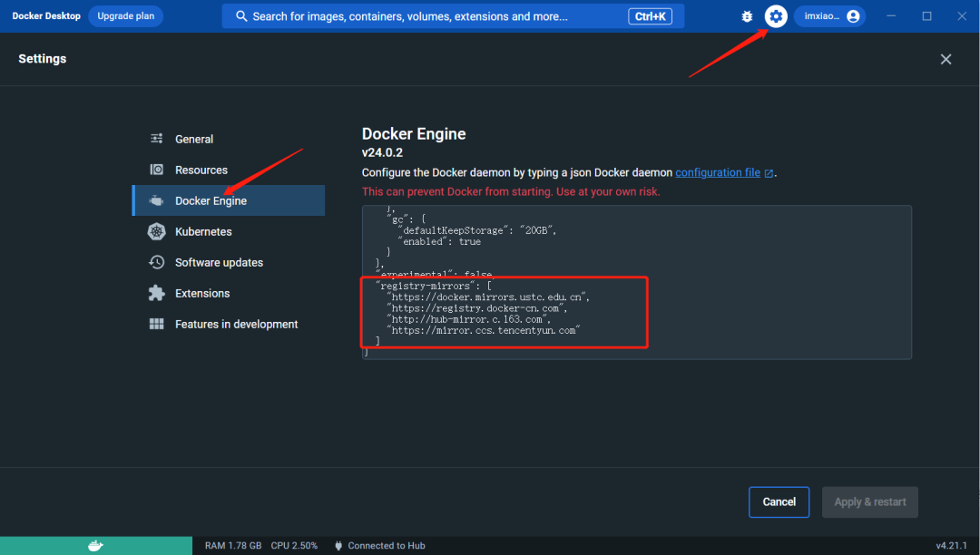
Task: Click the external link icon beside configuration file
Action: (769, 173)
